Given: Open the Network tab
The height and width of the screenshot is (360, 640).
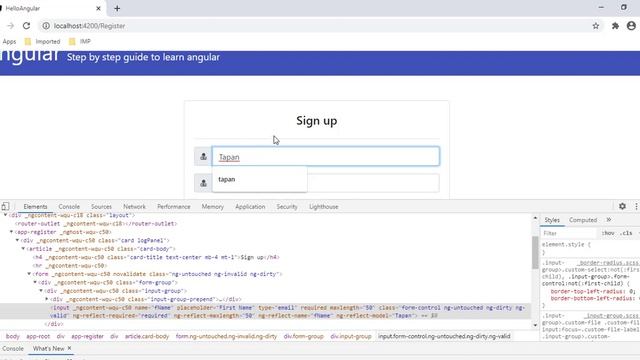Looking at the screenshot, I should click(x=134, y=207).
